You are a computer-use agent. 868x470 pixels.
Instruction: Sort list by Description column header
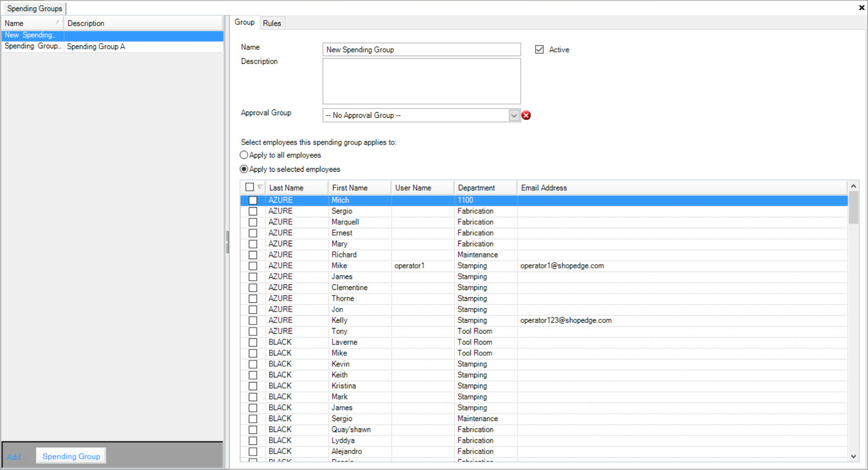pyautogui.click(x=143, y=23)
